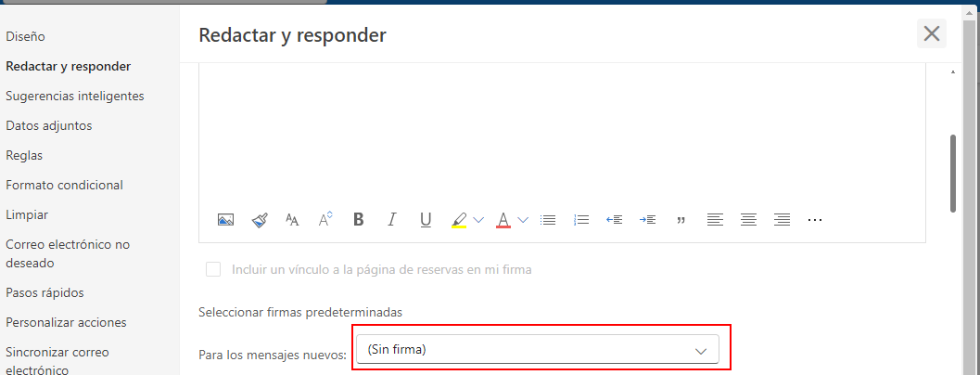
Task: Open Personalizar acciones settings
Action: (66, 322)
